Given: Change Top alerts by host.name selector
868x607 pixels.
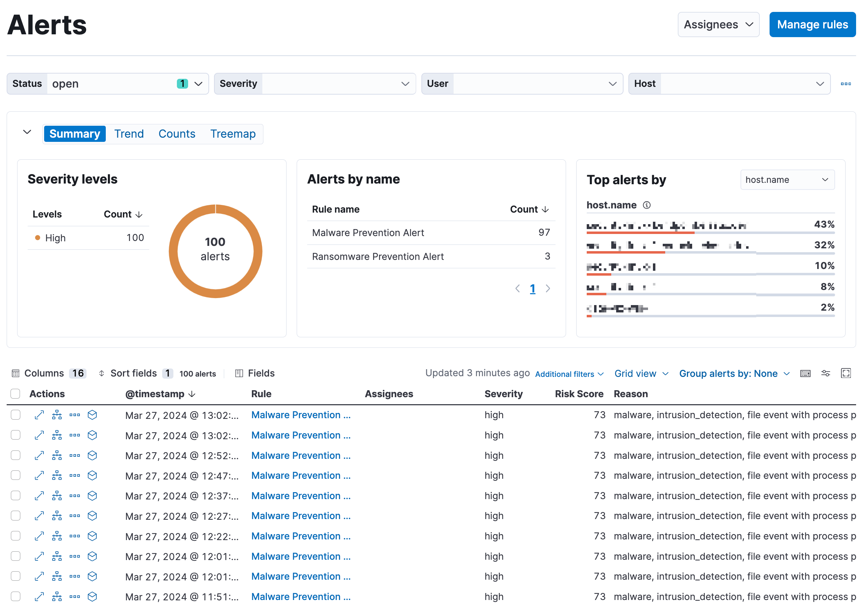Looking at the screenshot, I should [x=787, y=180].
